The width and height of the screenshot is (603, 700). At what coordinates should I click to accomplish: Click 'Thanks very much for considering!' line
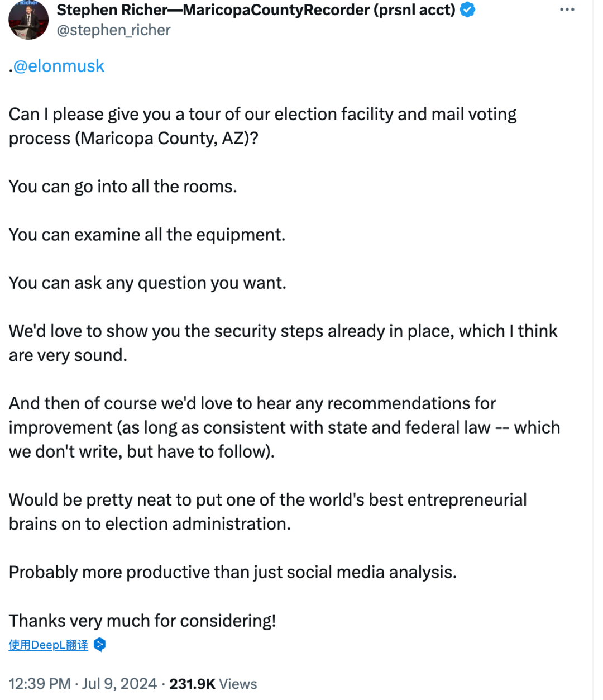(142, 621)
